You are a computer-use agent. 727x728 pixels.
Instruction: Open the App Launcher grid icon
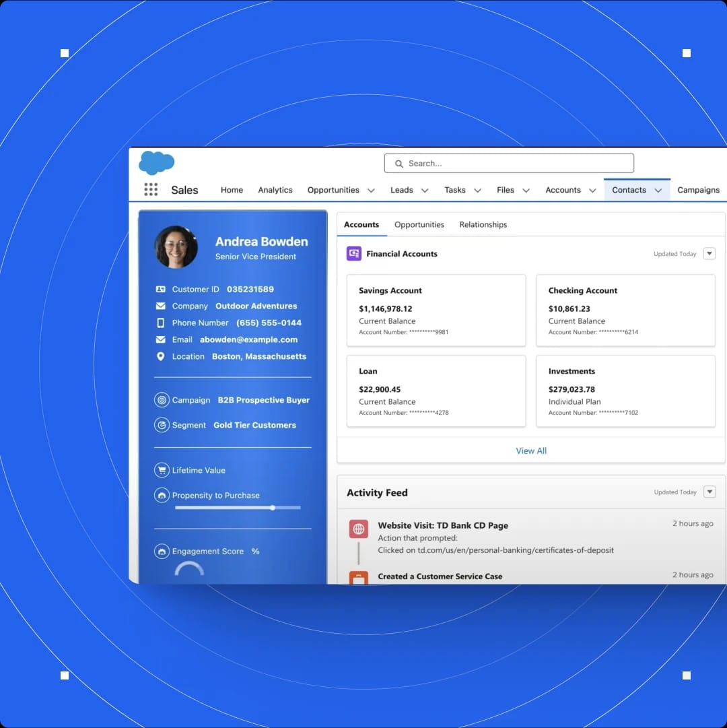151,189
